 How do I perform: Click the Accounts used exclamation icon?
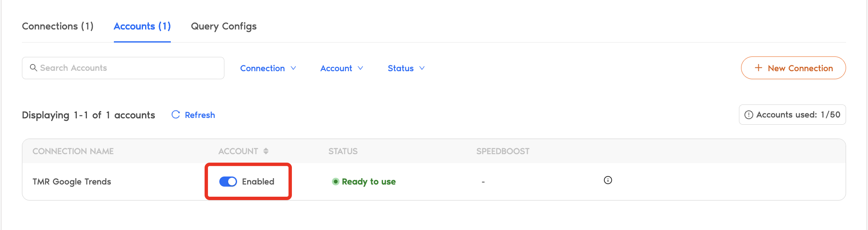click(x=749, y=115)
